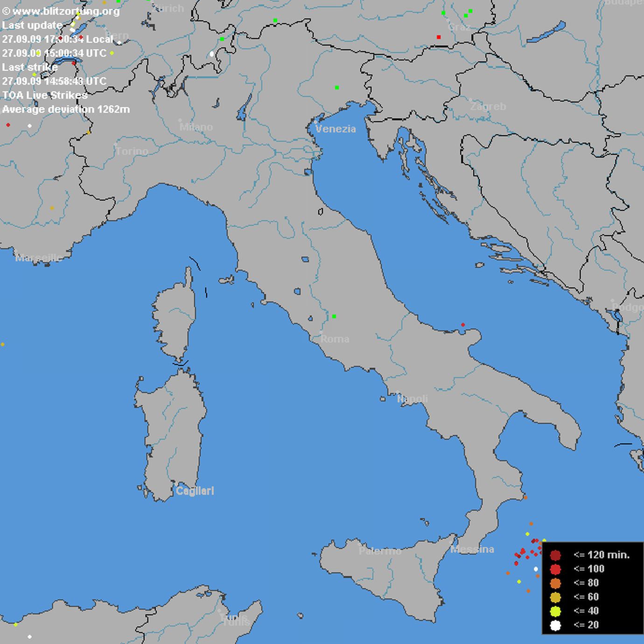Viewport: 644px width, 644px height.
Task: Click the Roma city label
Action: click(x=335, y=339)
